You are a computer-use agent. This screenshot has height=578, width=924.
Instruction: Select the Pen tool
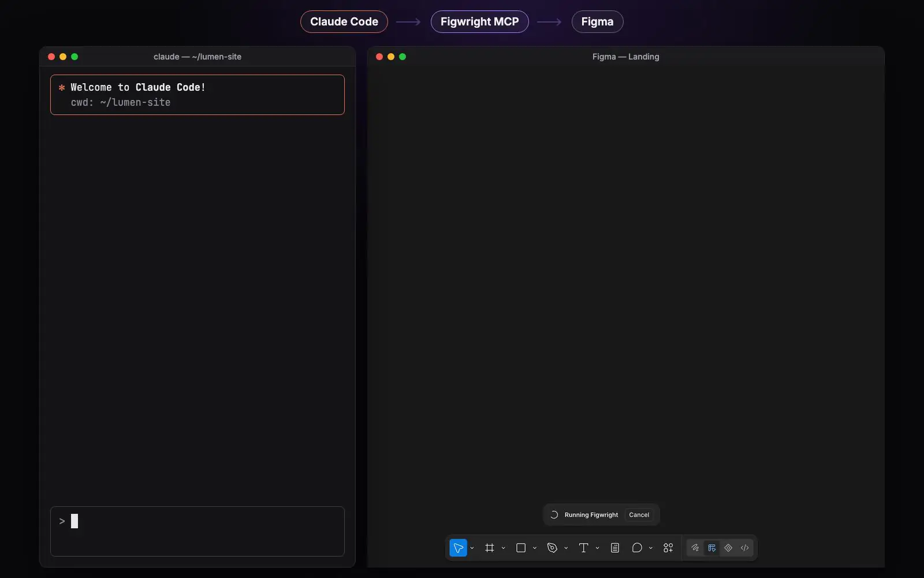(x=552, y=548)
